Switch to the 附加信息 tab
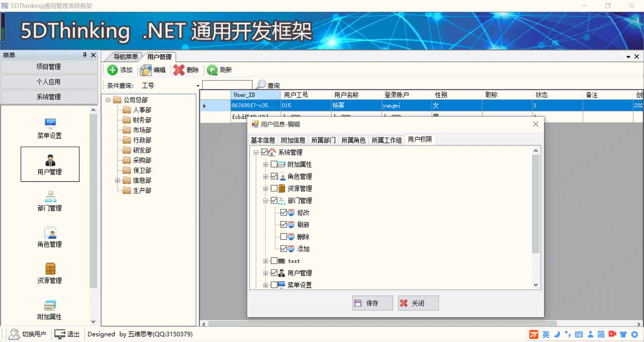 coord(293,140)
